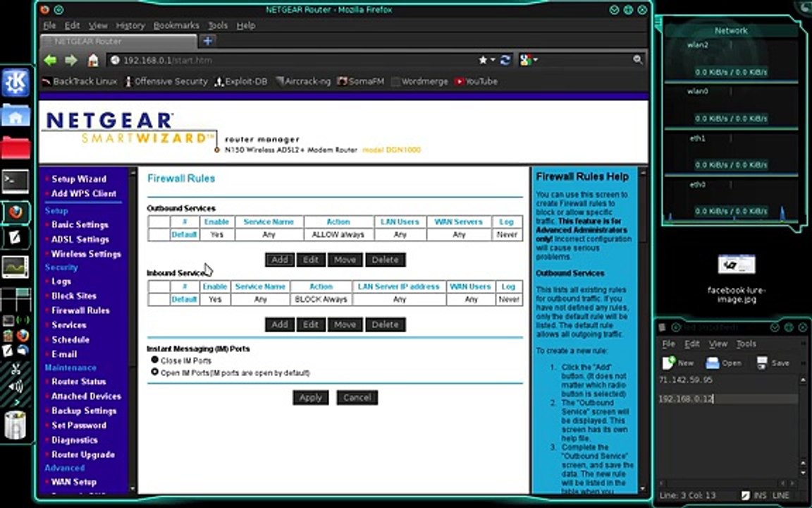
Task: Click Open in the text editor toolbar
Action: coord(724,363)
